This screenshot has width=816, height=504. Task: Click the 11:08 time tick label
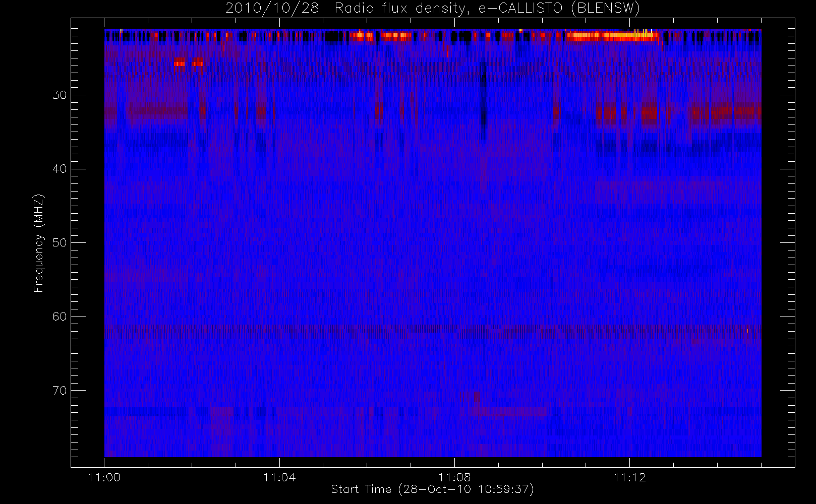click(454, 477)
